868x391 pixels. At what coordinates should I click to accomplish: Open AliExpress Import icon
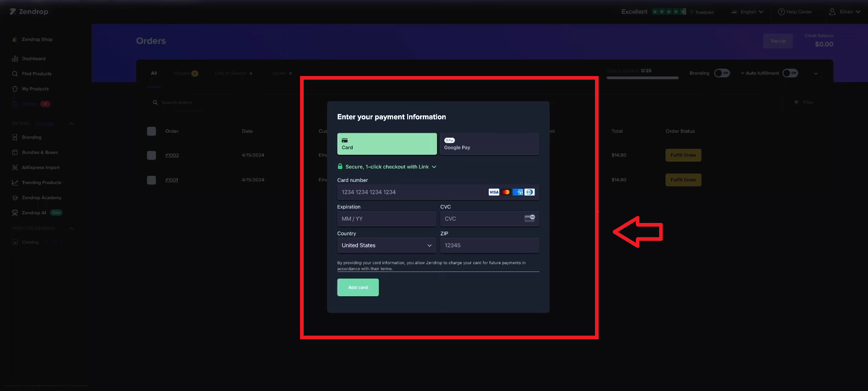15,168
